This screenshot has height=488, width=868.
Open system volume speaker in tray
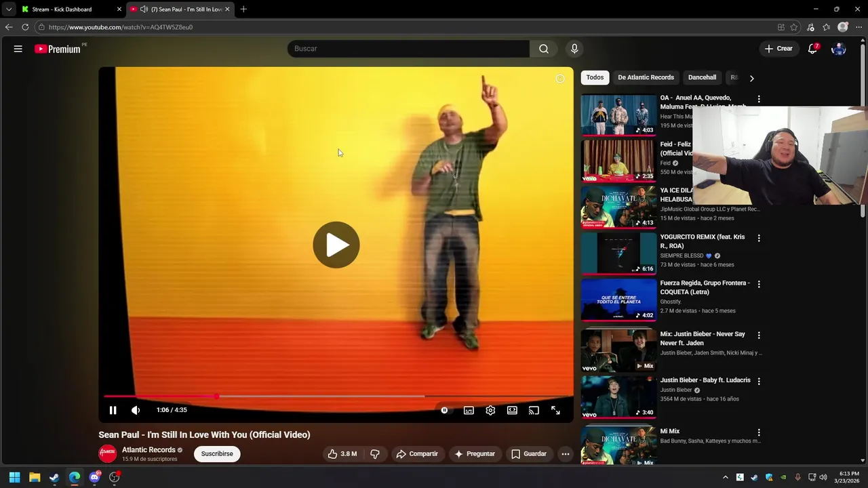pyautogui.click(x=823, y=477)
